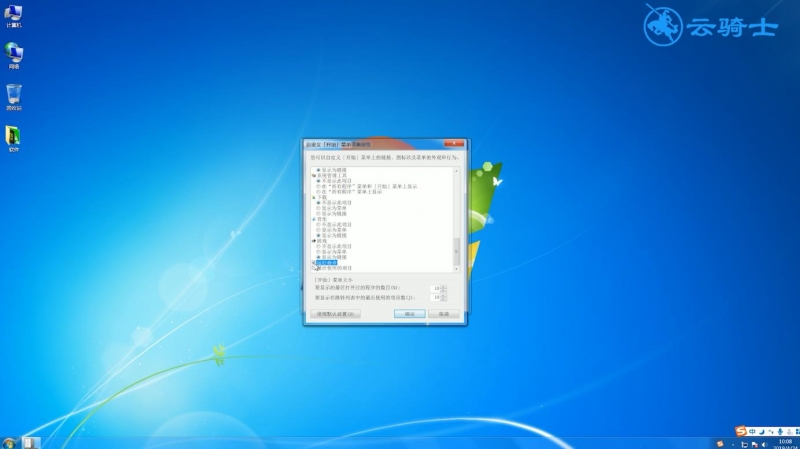Screen dimensions: 800x449
Task: Select 显示为链接 under 下载
Action: [332, 214]
